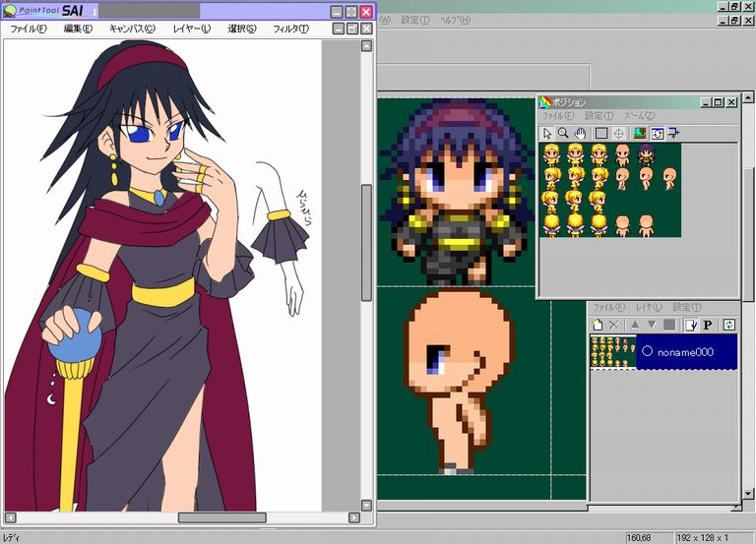Close the SAI document inner window
This screenshot has height=544, width=756.
[366, 29]
